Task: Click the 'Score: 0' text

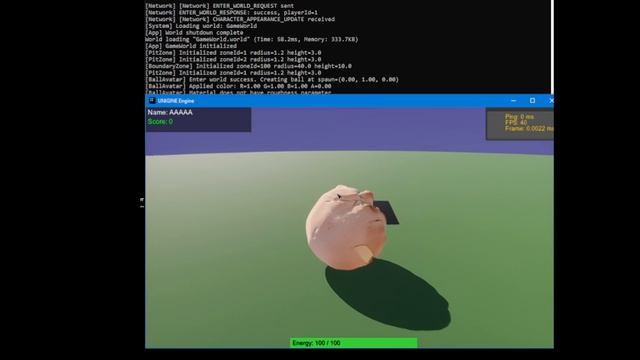Action: coord(160,122)
